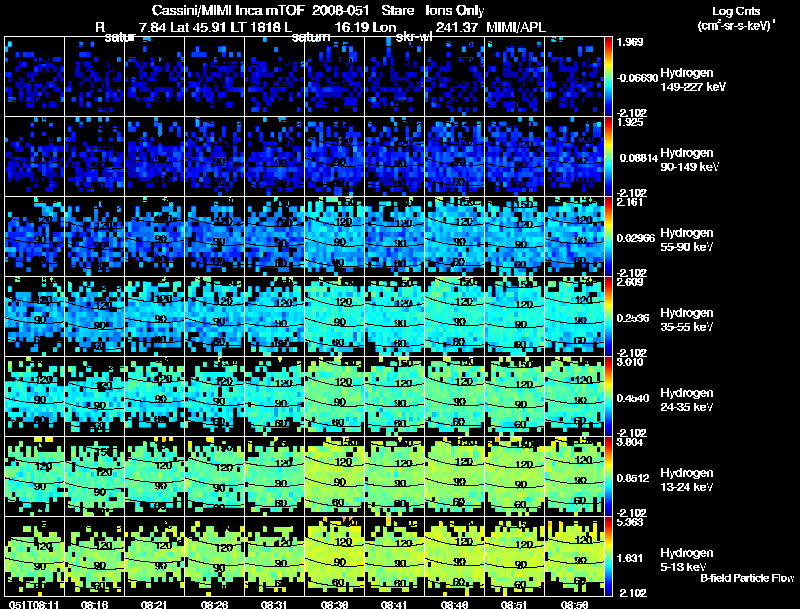The image size is (800, 609).
Task: Click the '08:36' time label
Action: click(x=334, y=604)
